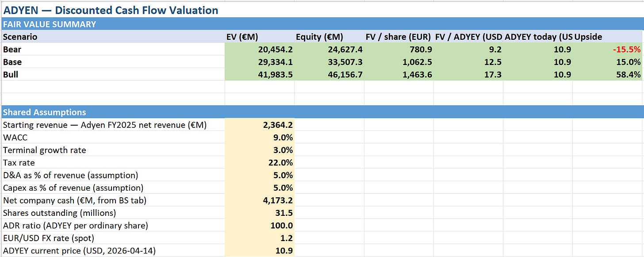Click the 'Base' scenario label
Viewport: 644px width, 257px height.
tap(112, 62)
